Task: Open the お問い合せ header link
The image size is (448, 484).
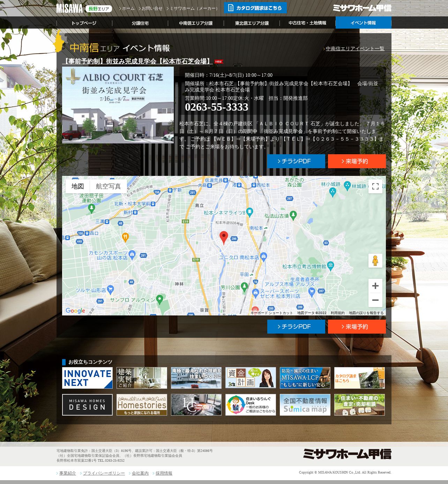Action: coord(152,8)
